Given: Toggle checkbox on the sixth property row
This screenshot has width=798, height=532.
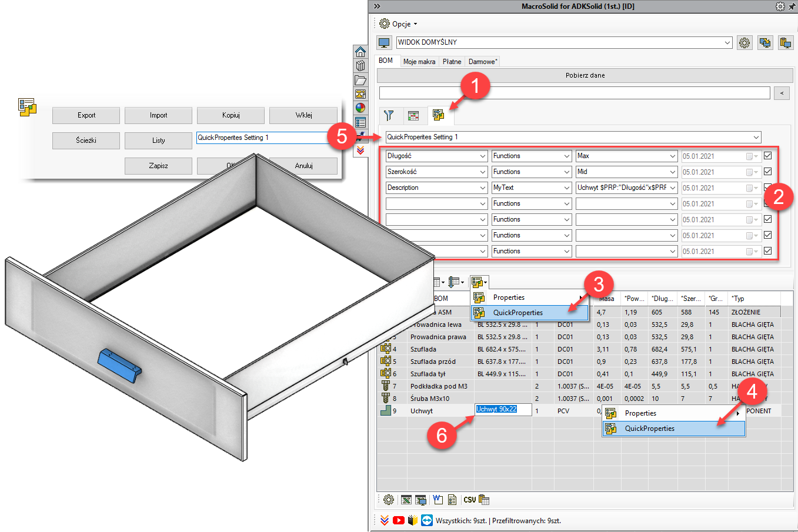Looking at the screenshot, I should [767, 235].
